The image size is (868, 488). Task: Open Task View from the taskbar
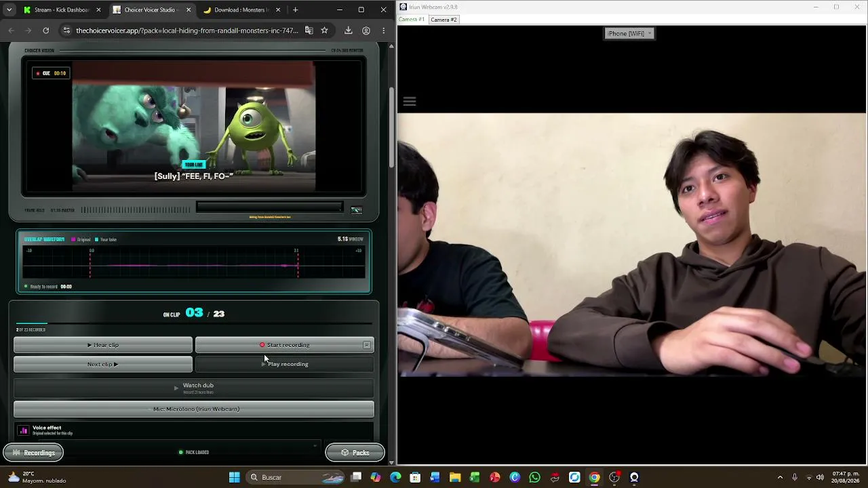356,477
